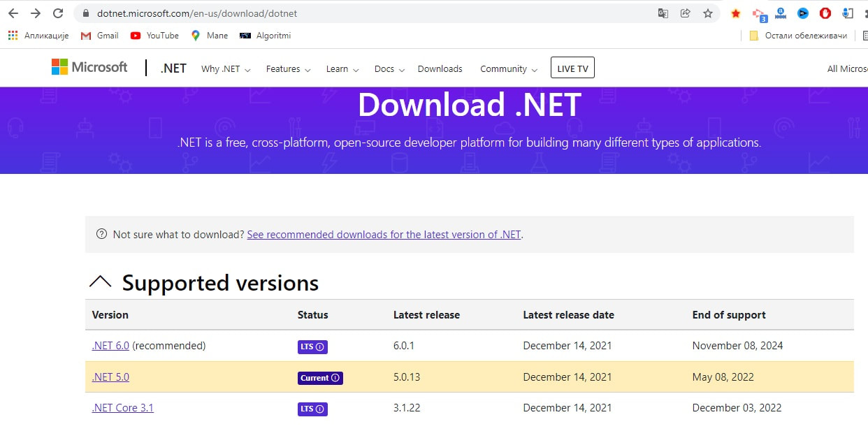Open the Mane maps bookmark

click(x=209, y=36)
